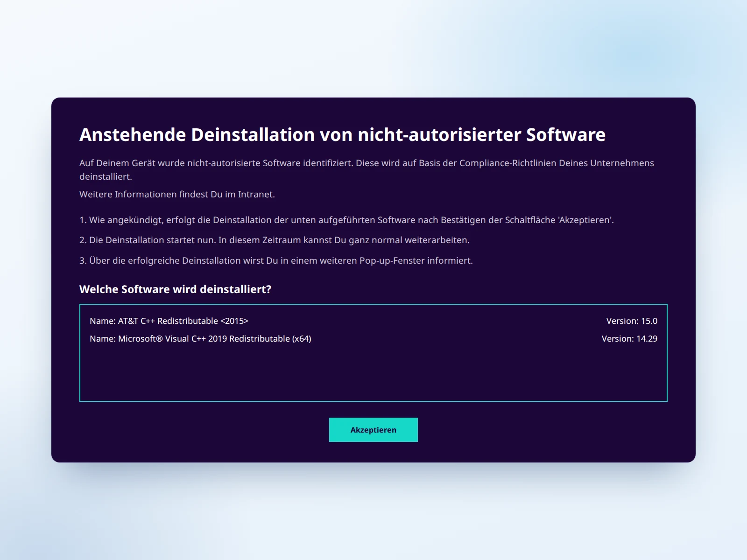
Task: Click the 'Version: 15.0' value
Action: point(631,321)
